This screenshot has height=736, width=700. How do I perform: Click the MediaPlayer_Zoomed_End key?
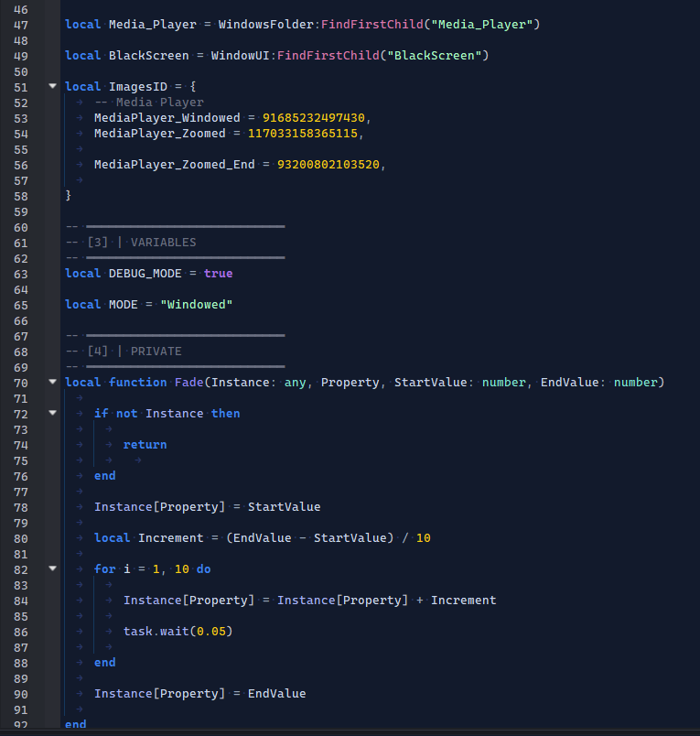175,164
